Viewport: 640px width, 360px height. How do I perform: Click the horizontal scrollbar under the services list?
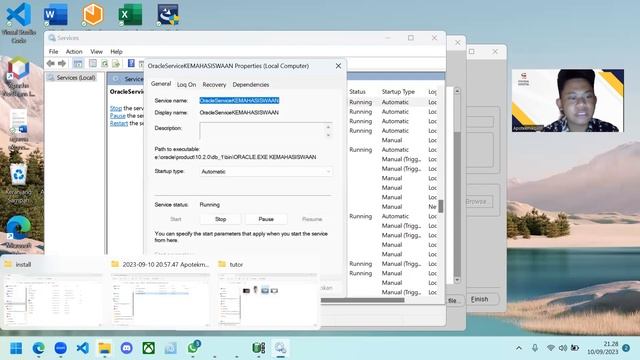click(362, 300)
